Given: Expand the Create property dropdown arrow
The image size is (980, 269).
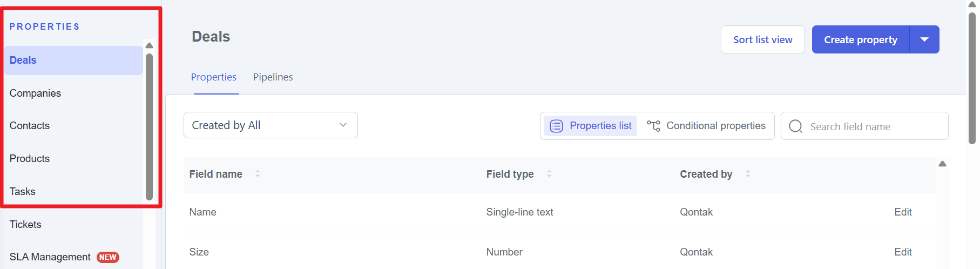Looking at the screenshot, I should point(924,39).
